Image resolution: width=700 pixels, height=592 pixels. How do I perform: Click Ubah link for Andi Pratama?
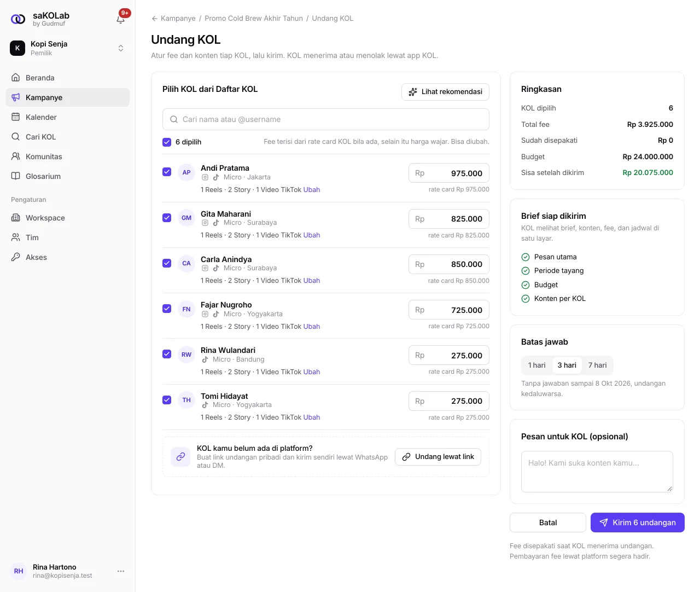coord(312,190)
